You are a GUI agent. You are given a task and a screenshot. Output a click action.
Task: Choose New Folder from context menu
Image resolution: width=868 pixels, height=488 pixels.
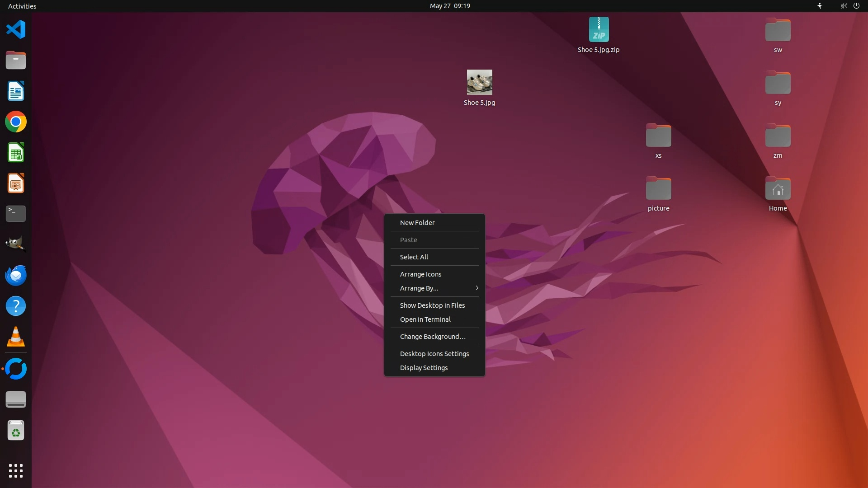point(417,223)
